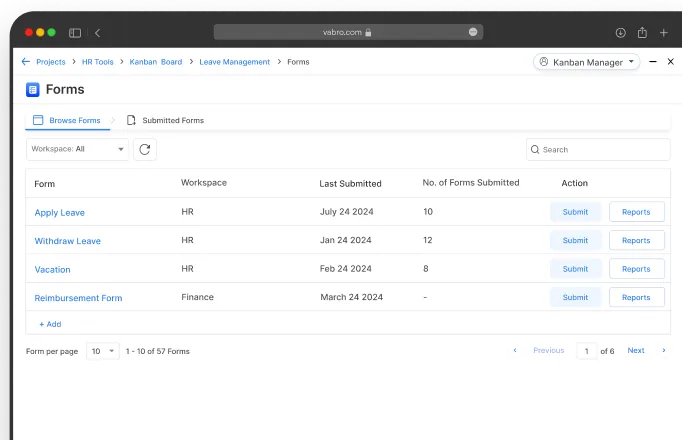The width and height of the screenshot is (682, 440).
Task: Click the page number input box
Action: (586, 351)
